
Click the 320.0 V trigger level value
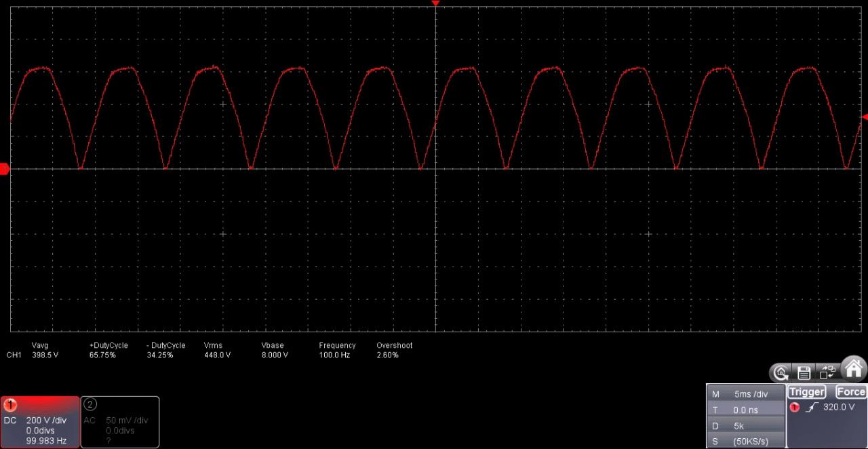coord(839,407)
